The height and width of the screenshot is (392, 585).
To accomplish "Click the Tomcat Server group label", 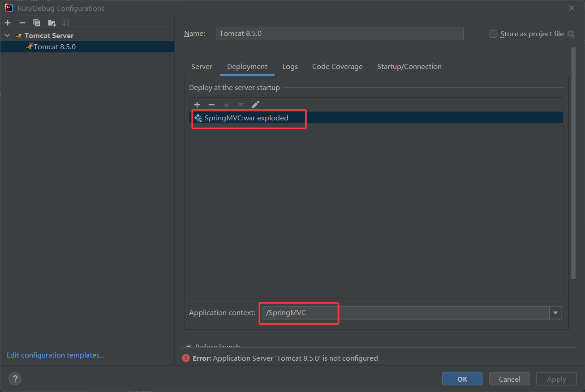I will click(49, 35).
